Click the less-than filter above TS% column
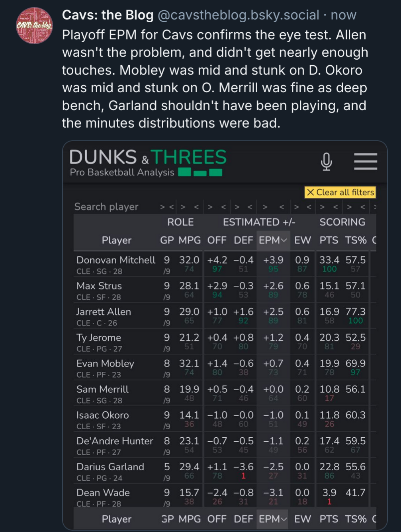Image resolution: width=401 pixels, height=532 pixels. [x=362, y=207]
